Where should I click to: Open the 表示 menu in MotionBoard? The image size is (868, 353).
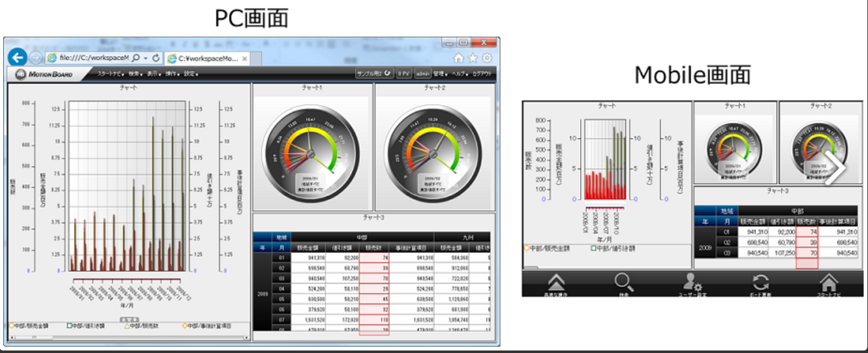point(155,74)
